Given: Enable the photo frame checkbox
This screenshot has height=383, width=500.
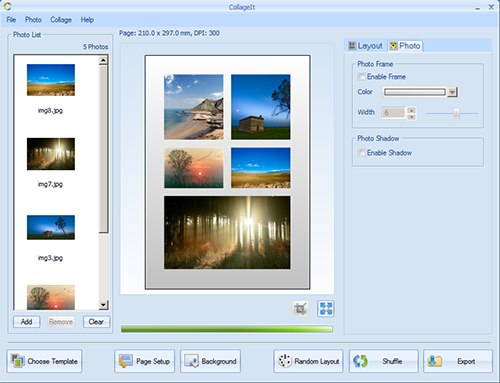Looking at the screenshot, I should point(361,77).
